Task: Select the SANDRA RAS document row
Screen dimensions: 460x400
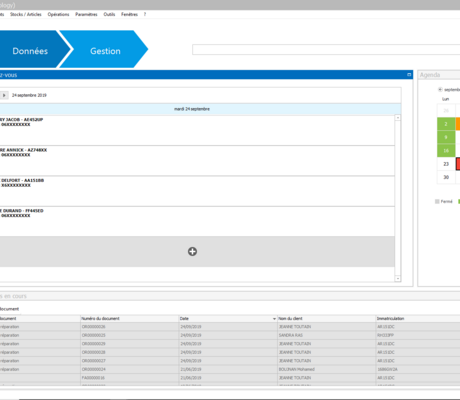Action: (x=230, y=335)
